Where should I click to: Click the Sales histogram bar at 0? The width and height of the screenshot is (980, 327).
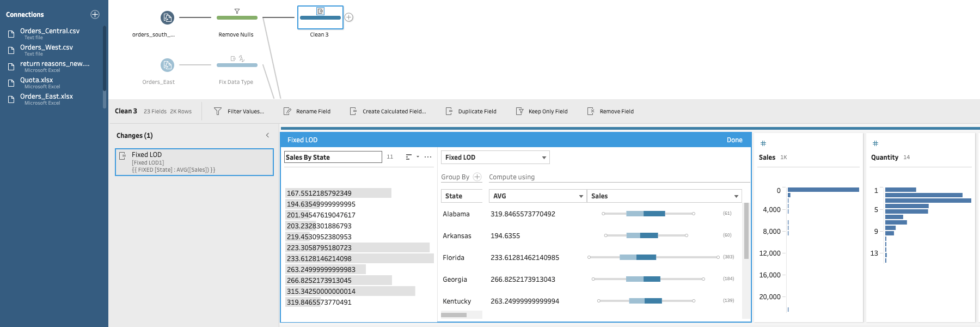click(x=823, y=190)
